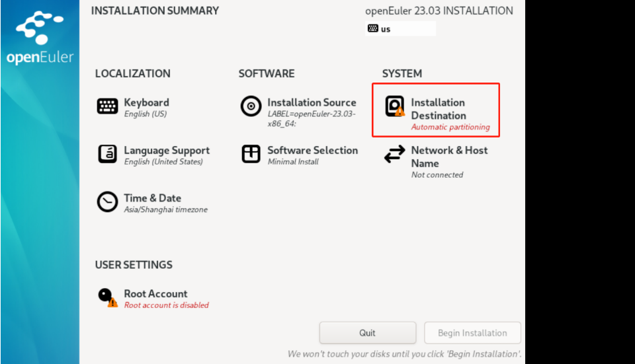The image size is (635, 364).
Task: Open the Root Account label
Action: (x=155, y=293)
